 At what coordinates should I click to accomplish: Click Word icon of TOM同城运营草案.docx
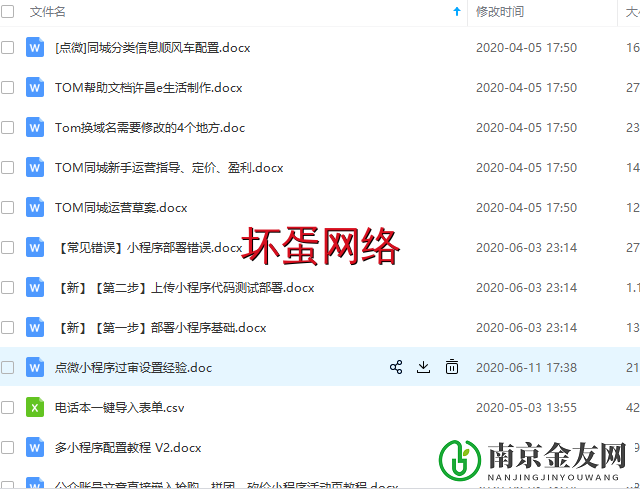click(35, 207)
